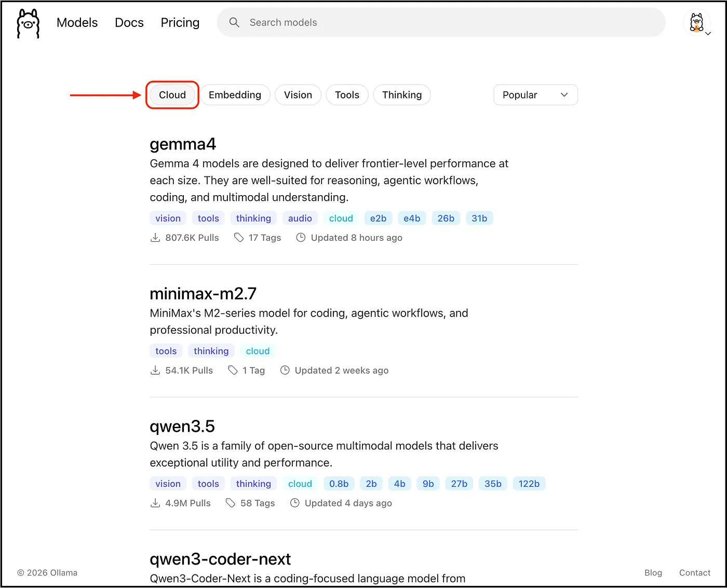This screenshot has height=588, width=727.
Task: Select gemma4 26b size tag
Action: point(446,218)
